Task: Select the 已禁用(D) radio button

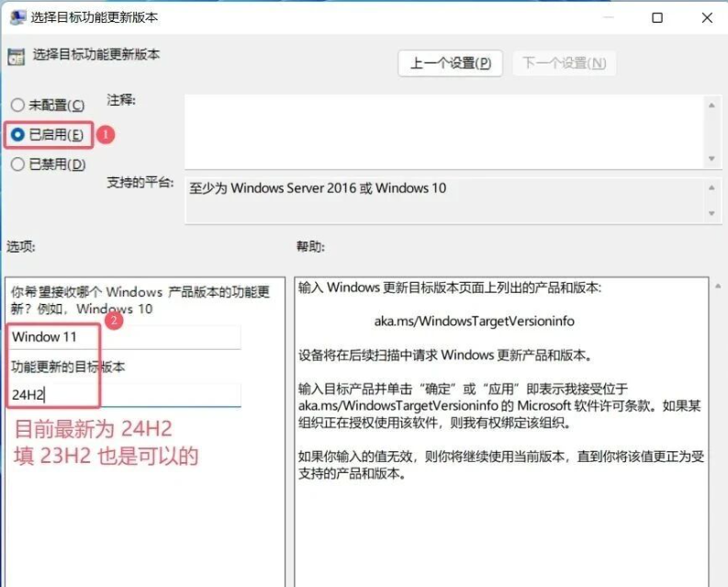Action: pos(17,164)
